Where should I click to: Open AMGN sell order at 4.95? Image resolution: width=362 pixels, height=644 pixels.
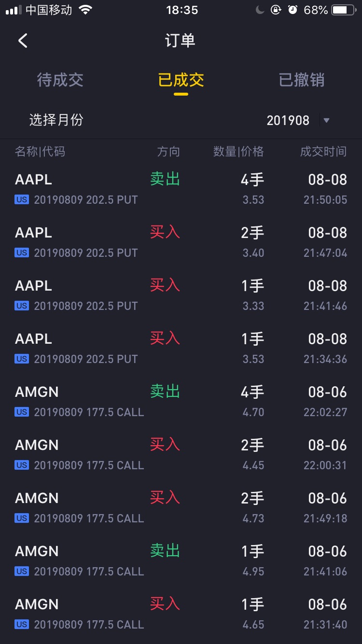181,560
